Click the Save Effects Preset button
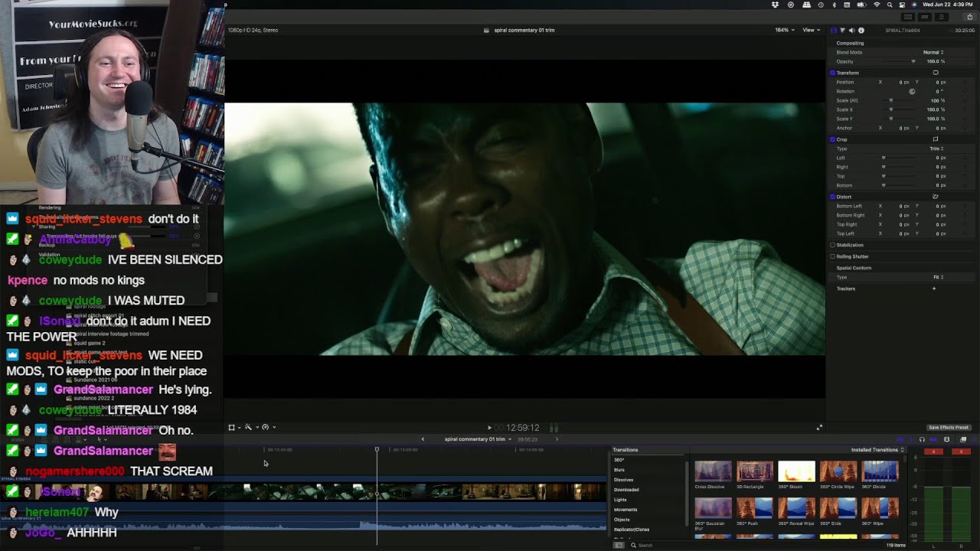Image resolution: width=980 pixels, height=551 pixels. point(949,428)
